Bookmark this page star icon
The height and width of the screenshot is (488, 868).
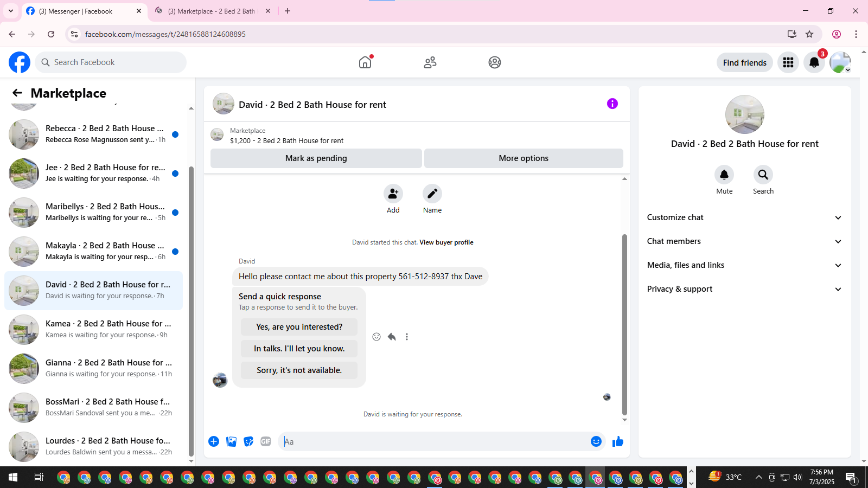[x=809, y=34]
